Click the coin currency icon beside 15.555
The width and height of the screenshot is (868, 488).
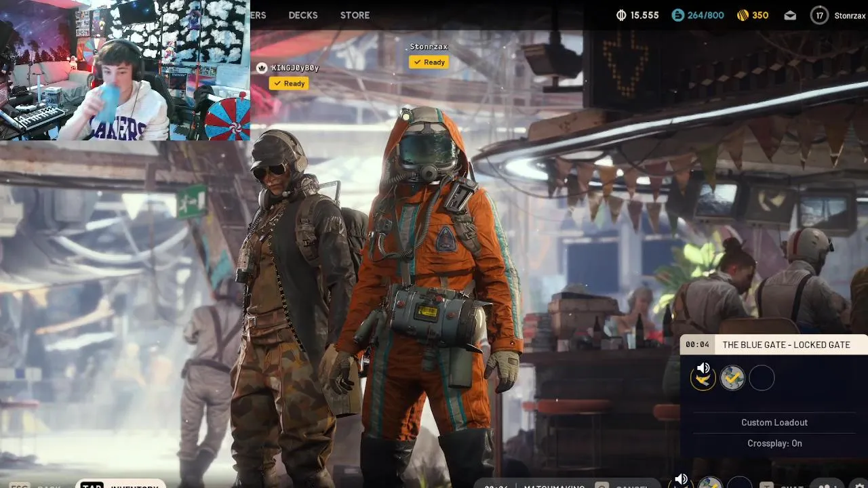click(620, 15)
